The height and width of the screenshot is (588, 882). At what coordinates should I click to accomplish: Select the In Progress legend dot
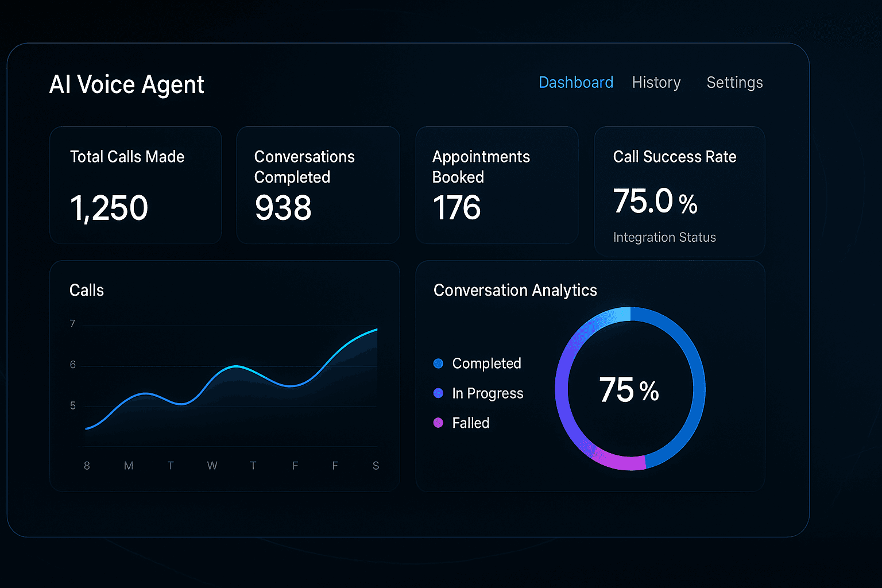click(x=438, y=393)
